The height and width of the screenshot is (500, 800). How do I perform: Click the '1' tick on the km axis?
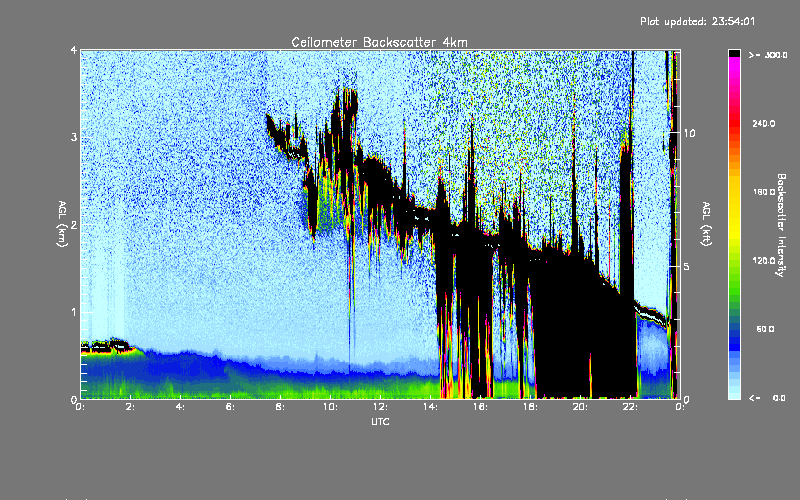click(73, 312)
